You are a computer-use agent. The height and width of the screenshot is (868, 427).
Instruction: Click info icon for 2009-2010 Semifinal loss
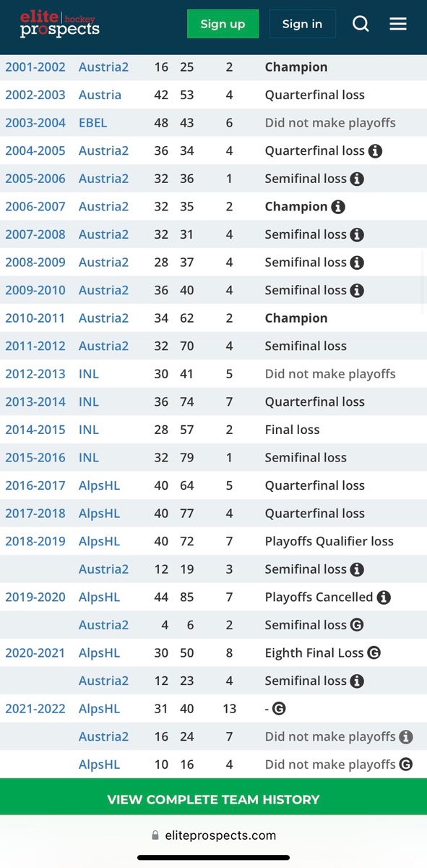[356, 291]
